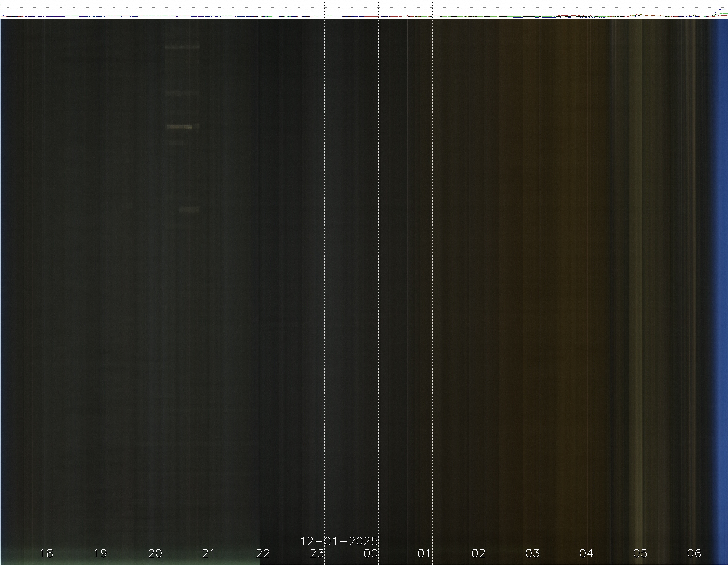Select the 22 hour label
This screenshot has width=728, height=565.
click(263, 553)
